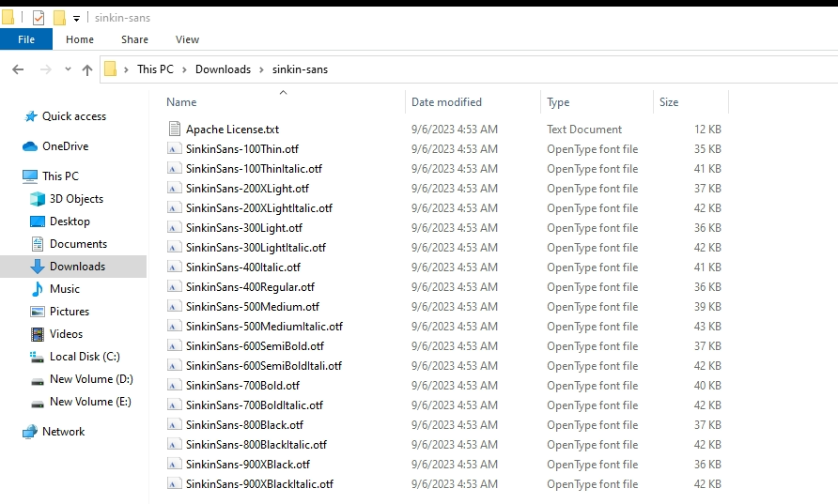Screen dimensions: 838x504
Task: Click the 35 KB size of 100Thin font
Action: [x=707, y=149]
